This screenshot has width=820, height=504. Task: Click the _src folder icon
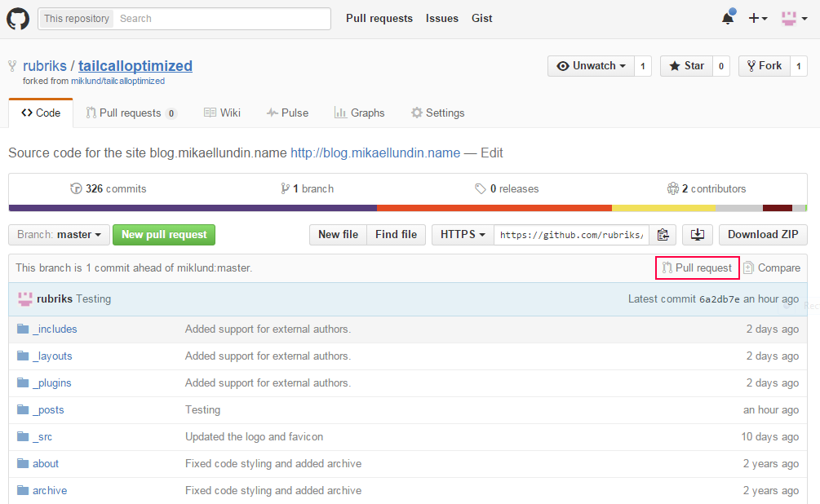point(23,436)
